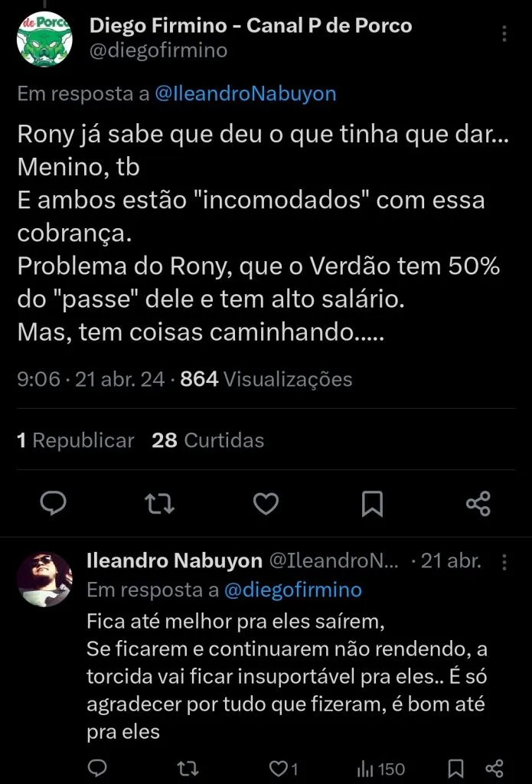Bookmark Ileandro Nabuyon's reply
The width and height of the screenshot is (532, 784).
pyautogui.click(x=456, y=767)
